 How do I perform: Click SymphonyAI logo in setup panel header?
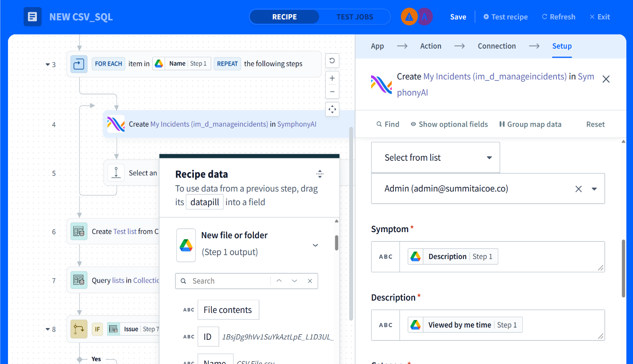pos(382,85)
